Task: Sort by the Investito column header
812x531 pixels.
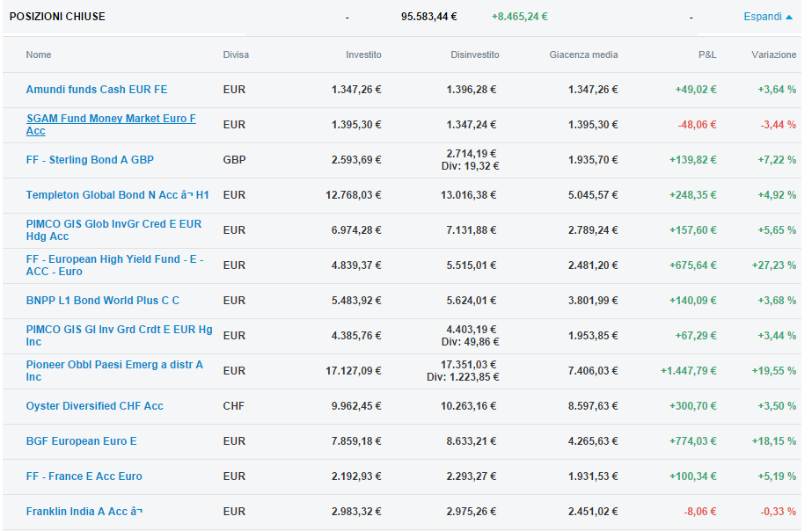Action: click(363, 55)
